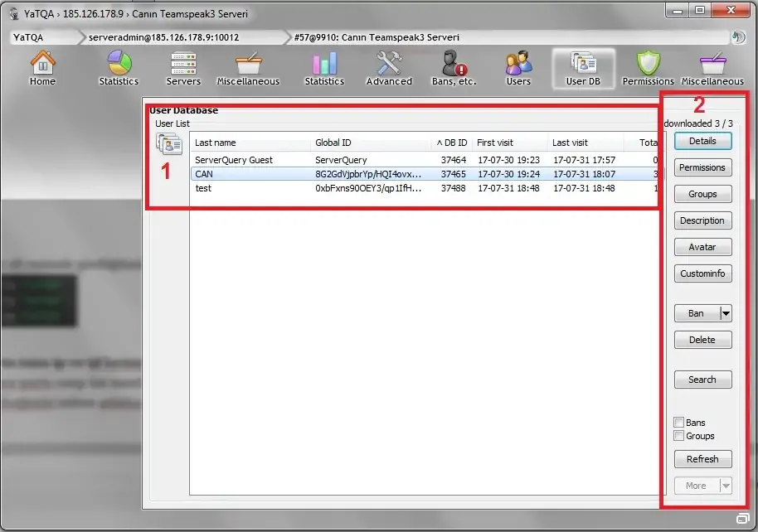Open the Advanced tools icon

pyautogui.click(x=389, y=68)
